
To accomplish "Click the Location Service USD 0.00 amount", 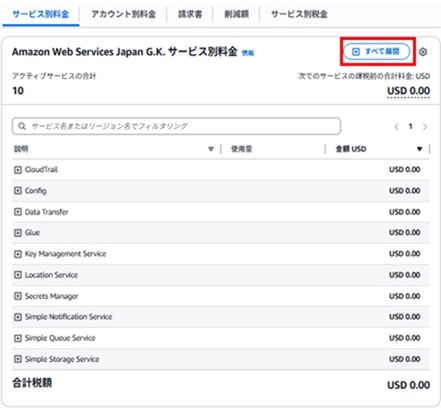I will [x=405, y=275].
